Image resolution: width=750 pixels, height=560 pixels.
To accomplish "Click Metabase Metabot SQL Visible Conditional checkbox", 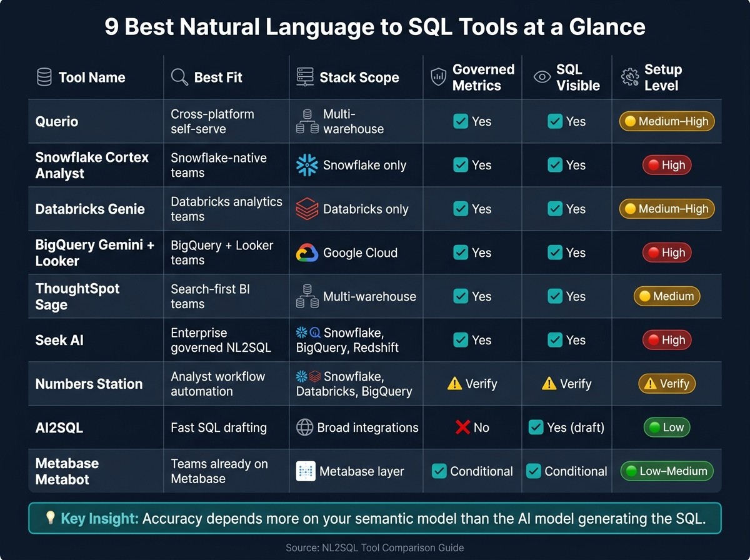I will [x=533, y=471].
